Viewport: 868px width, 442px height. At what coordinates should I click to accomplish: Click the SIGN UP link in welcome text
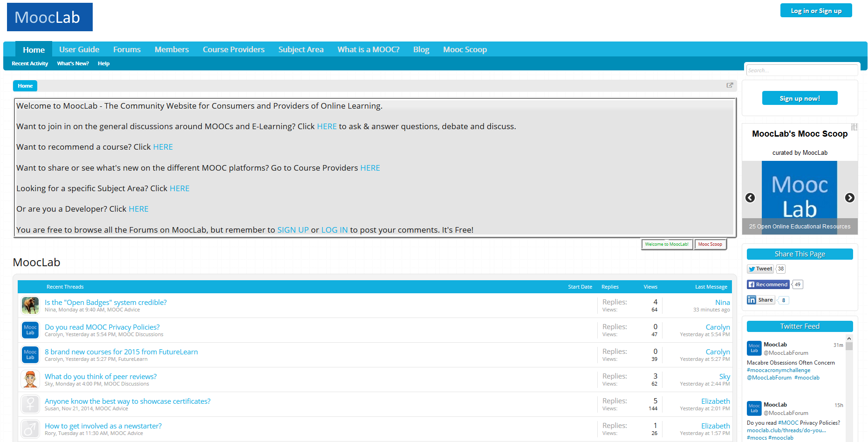tap(293, 230)
